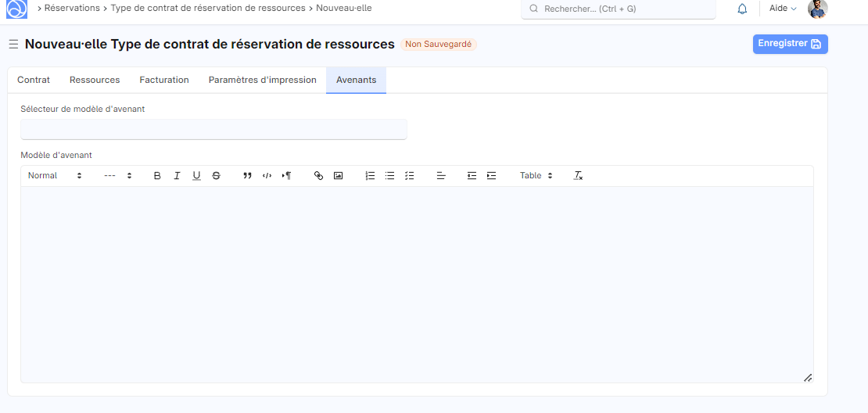The height and width of the screenshot is (413, 868).
Task: Click the Enregistrer button
Action: point(790,44)
